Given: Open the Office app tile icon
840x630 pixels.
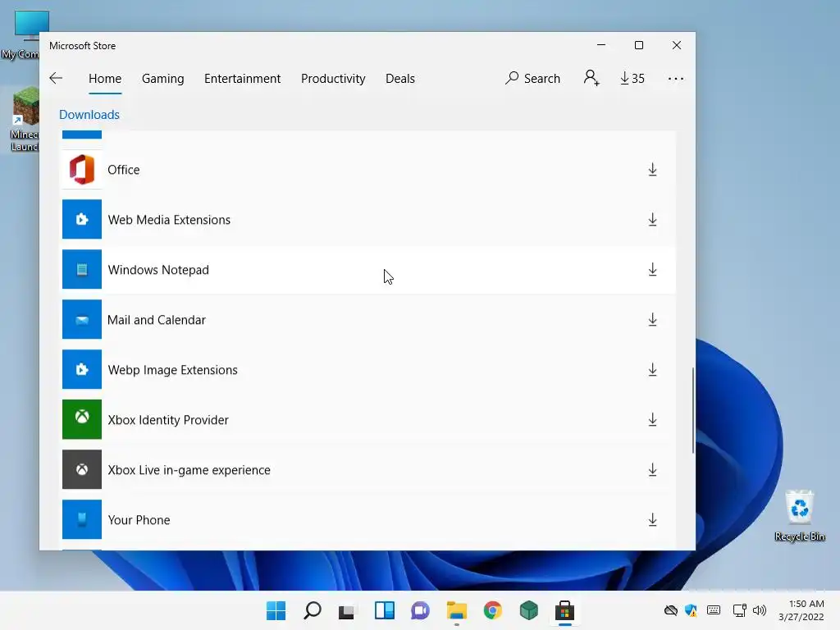Looking at the screenshot, I should tap(82, 169).
